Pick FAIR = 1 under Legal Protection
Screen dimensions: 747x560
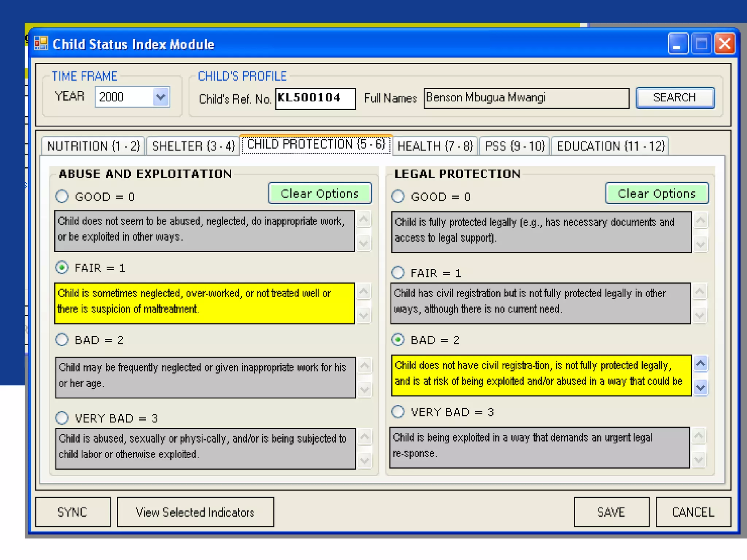398,273
